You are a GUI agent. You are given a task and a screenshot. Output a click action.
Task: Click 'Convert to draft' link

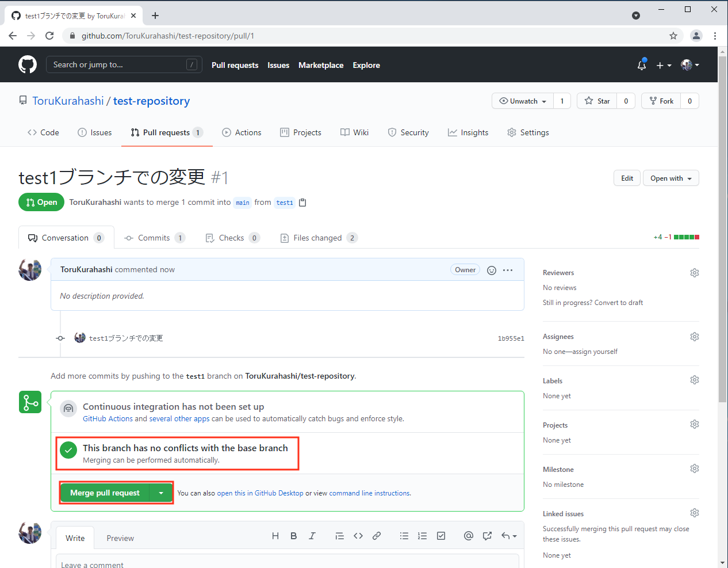click(x=619, y=303)
